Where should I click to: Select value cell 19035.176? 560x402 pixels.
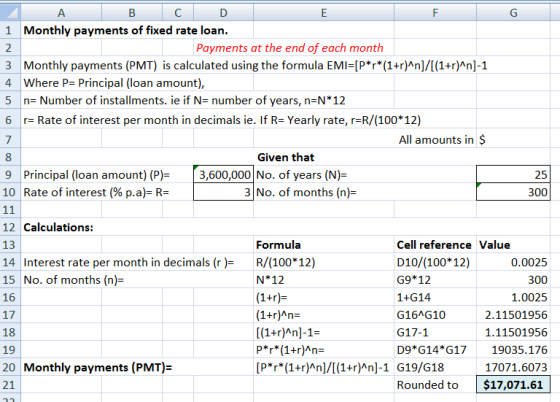(513, 350)
